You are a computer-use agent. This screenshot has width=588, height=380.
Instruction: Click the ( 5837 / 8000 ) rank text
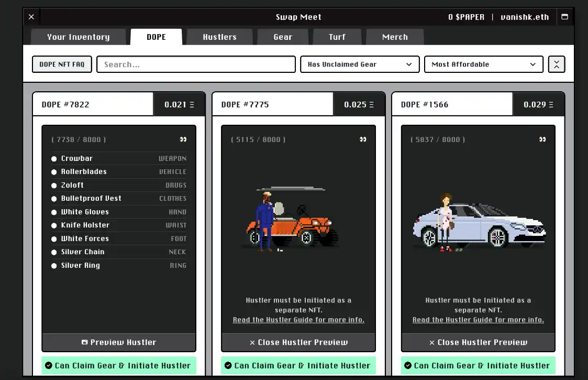(x=438, y=139)
